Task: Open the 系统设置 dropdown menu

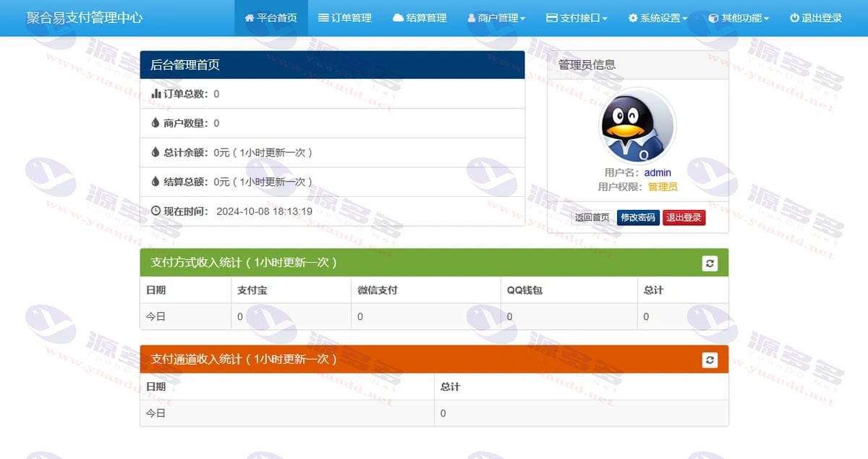Action: pyautogui.click(x=658, y=18)
